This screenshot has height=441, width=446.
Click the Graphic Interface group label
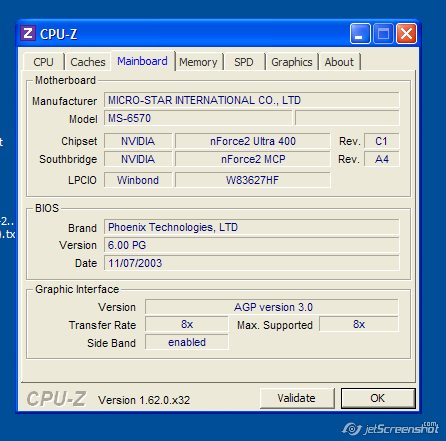[x=77, y=289]
